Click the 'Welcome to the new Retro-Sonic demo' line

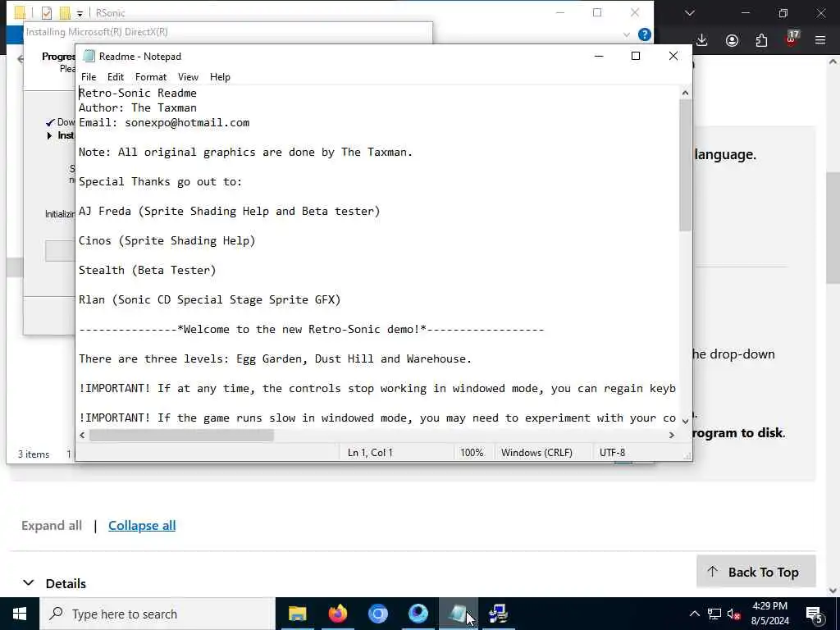[x=311, y=329]
